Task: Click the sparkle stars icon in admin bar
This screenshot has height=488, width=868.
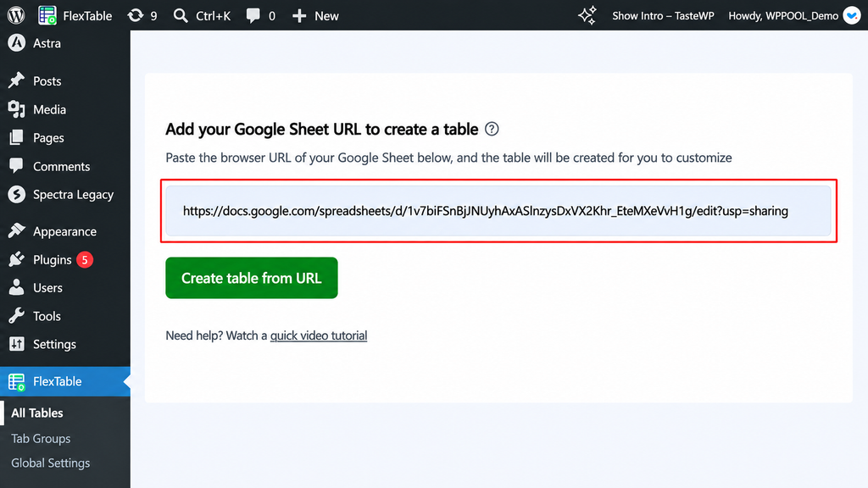Action: point(587,15)
